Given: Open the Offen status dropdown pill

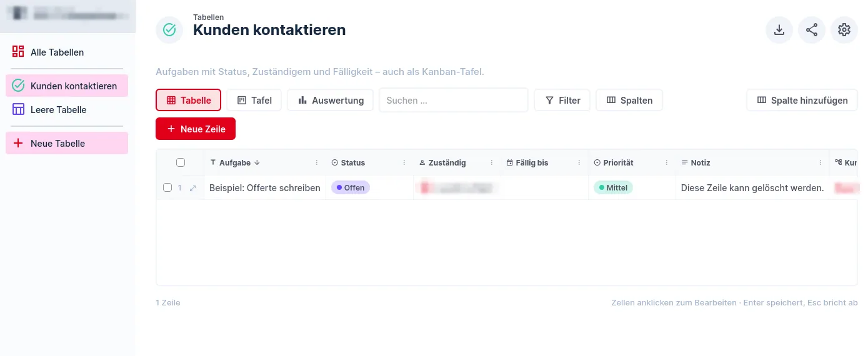Looking at the screenshot, I should click(x=351, y=187).
